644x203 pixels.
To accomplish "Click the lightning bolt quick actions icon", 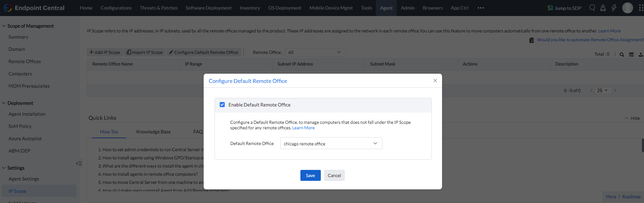I will pyautogui.click(x=614, y=8).
